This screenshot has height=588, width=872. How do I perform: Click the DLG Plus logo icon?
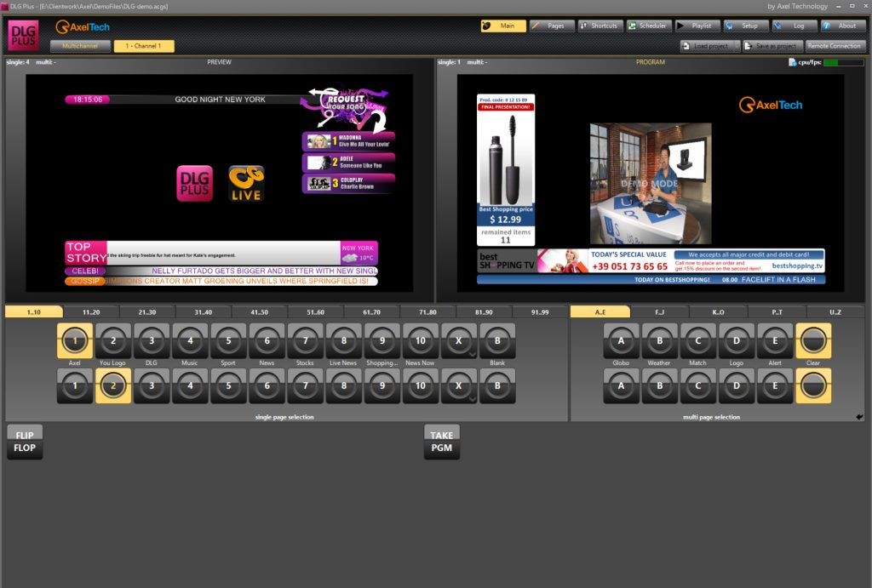(x=23, y=36)
